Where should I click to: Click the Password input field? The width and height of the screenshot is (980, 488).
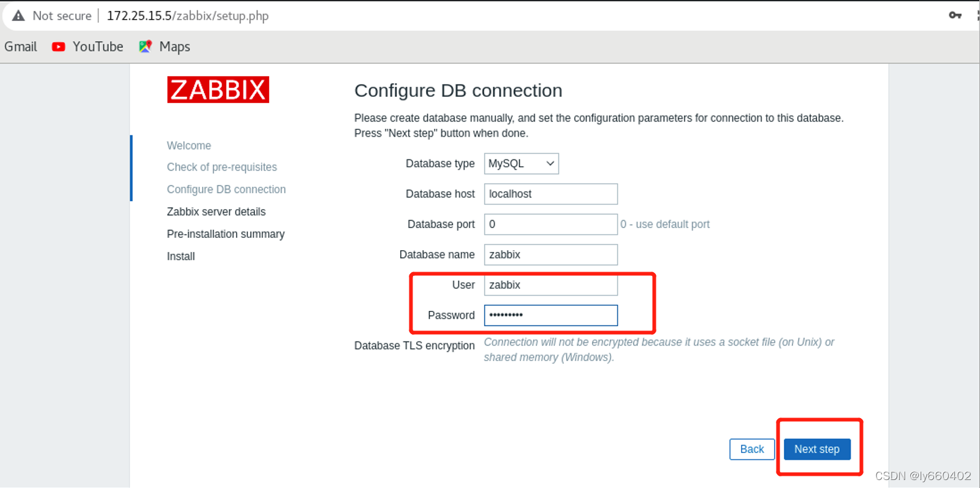[x=551, y=315]
